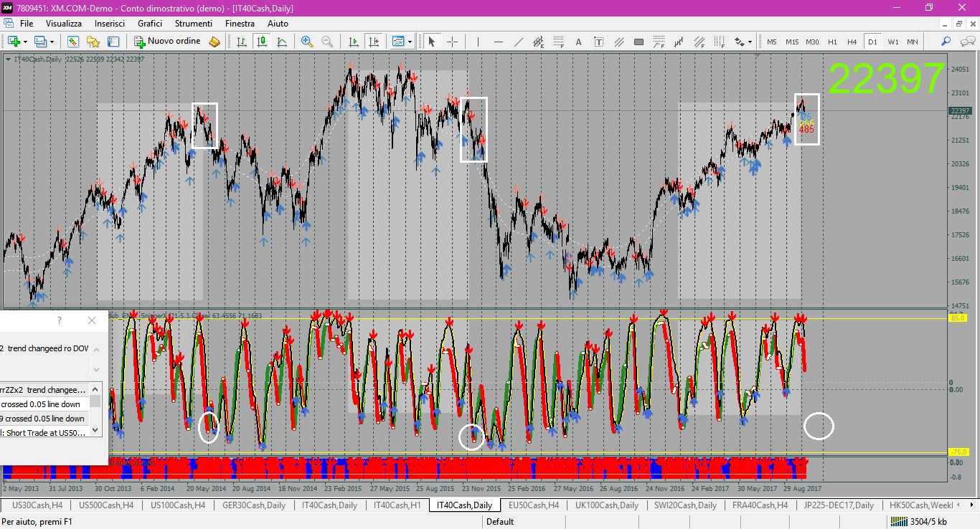Image resolution: width=980 pixels, height=529 pixels.
Task: Open the Finestra menu
Action: (x=240, y=24)
